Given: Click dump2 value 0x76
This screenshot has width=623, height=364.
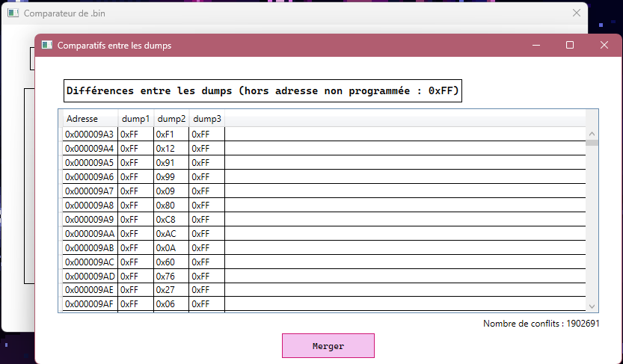Looking at the screenshot, I should click(165, 276).
